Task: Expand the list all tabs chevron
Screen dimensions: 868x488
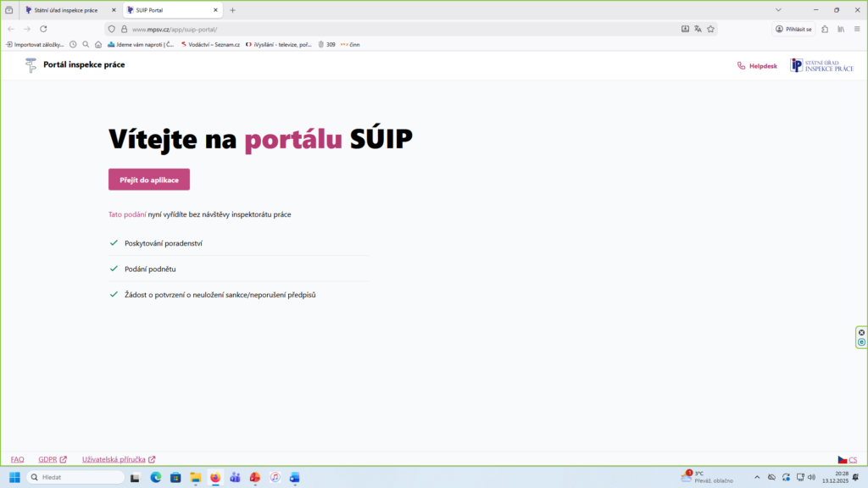Action: [779, 10]
